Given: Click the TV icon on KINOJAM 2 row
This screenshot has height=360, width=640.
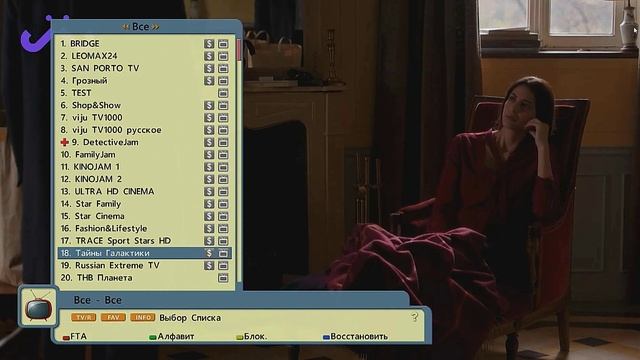Looking at the screenshot, I should [x=223, y=179].
